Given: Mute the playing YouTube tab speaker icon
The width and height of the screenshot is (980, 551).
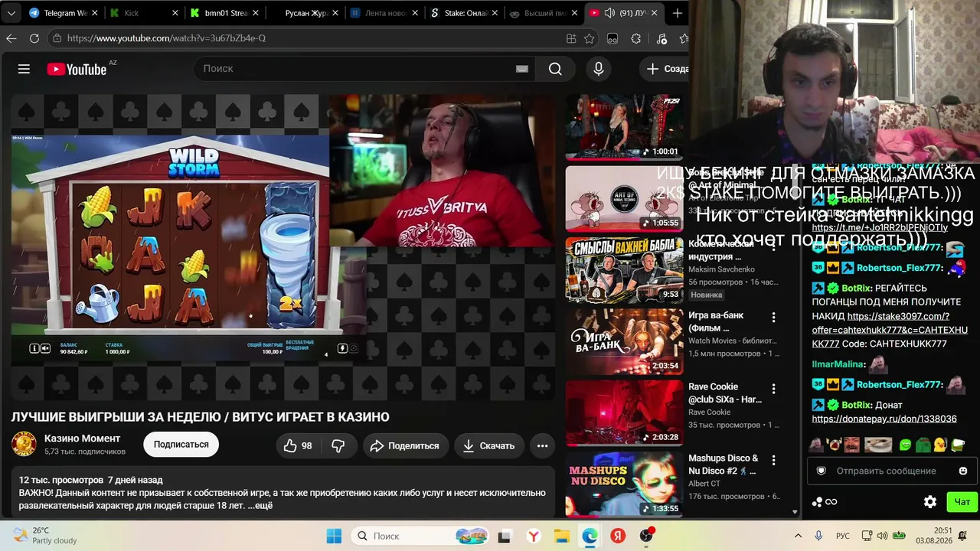Looking at the screenshot, I should point(610,13).
